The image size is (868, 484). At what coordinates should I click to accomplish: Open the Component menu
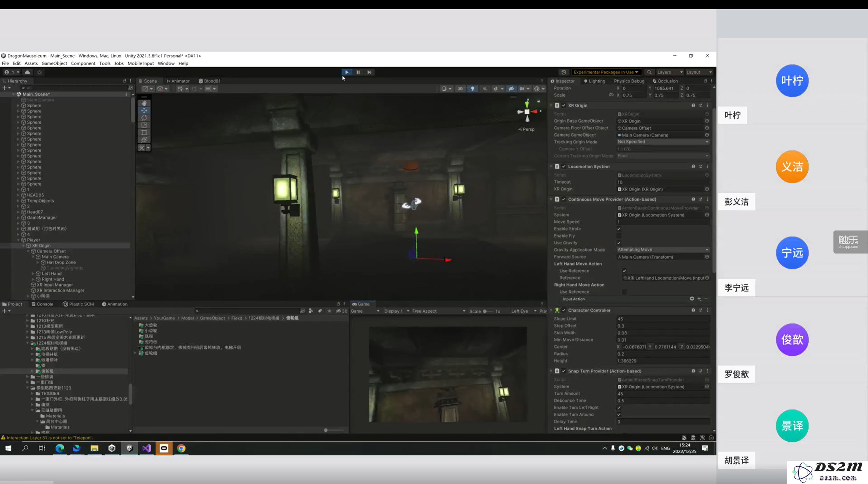click(x=83, y=63)
